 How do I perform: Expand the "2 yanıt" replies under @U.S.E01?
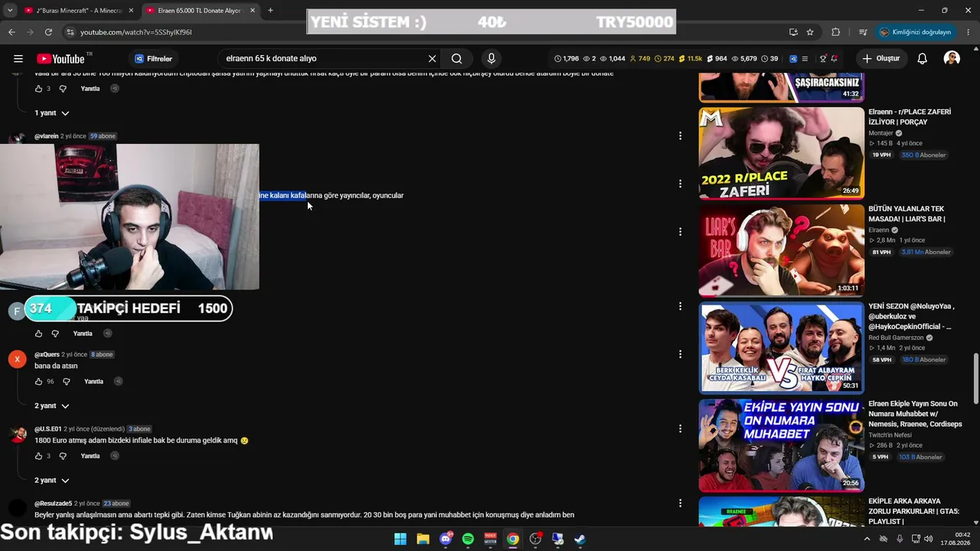(x=51, y=481)
